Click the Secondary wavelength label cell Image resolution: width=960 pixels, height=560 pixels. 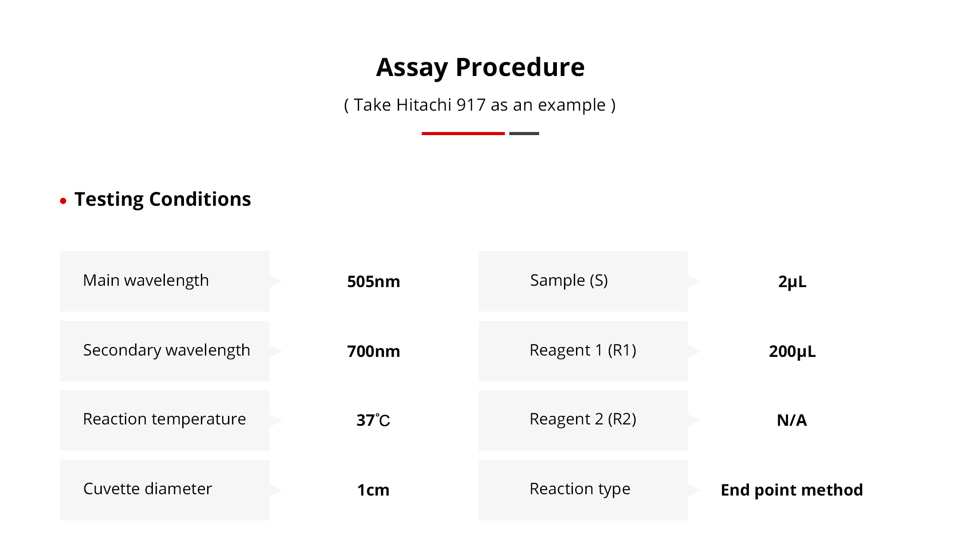click(x=164, y=351)
